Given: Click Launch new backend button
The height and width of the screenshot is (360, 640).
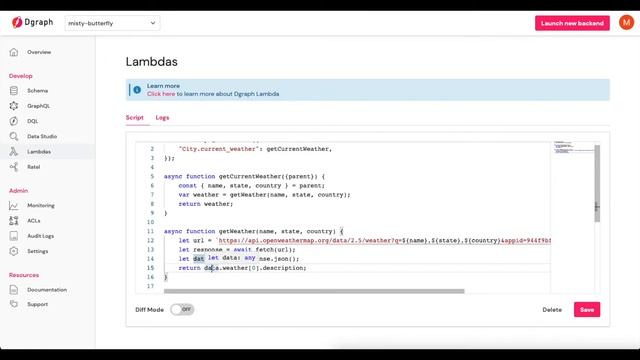Looking at the screenshot, I should click(572, 23).
